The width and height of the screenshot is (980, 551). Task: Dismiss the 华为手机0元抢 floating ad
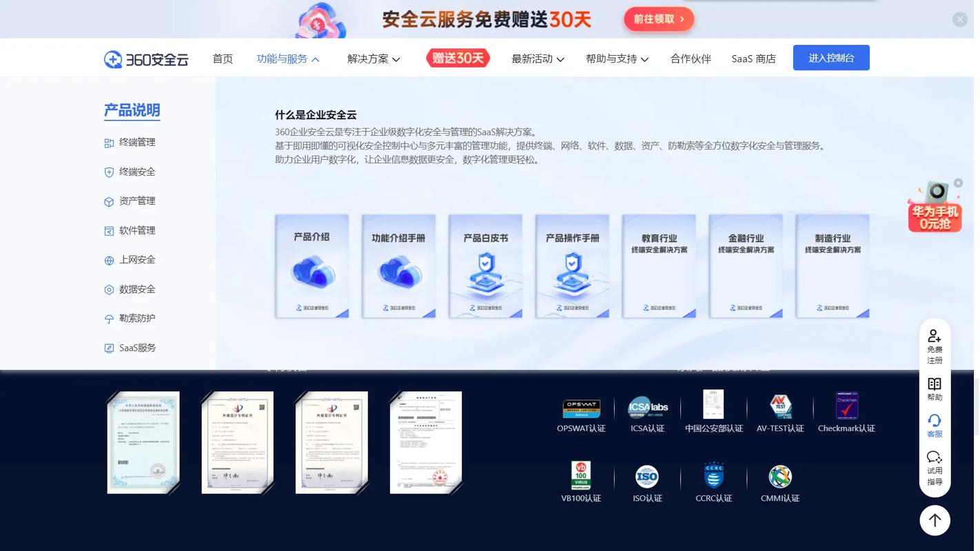[958, 183]
